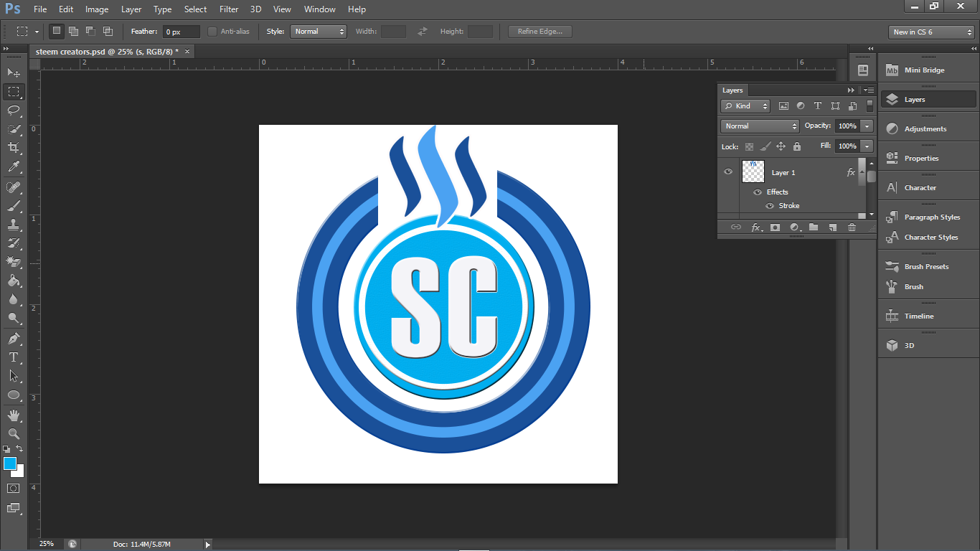Image resolution: width=980 pixels, height=551 pixels.
Task: Click the Add layer style fx button
Action: 755,227
